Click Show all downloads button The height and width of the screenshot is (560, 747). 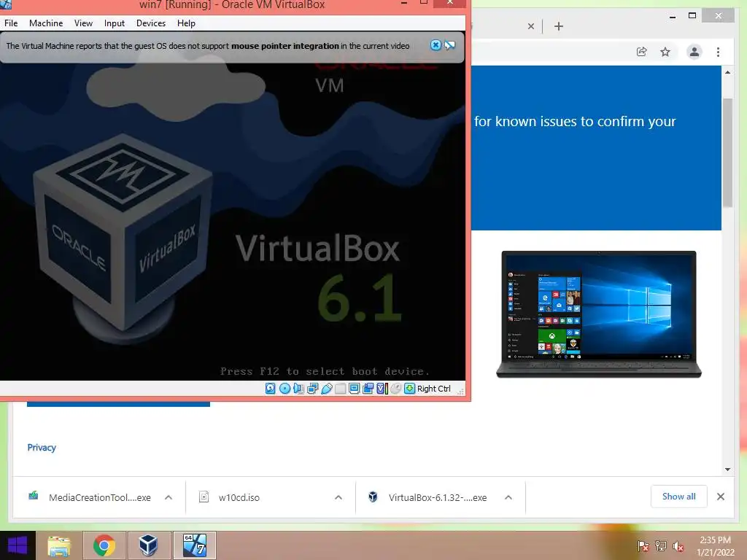pyautogui.click(x=679, y=497)
